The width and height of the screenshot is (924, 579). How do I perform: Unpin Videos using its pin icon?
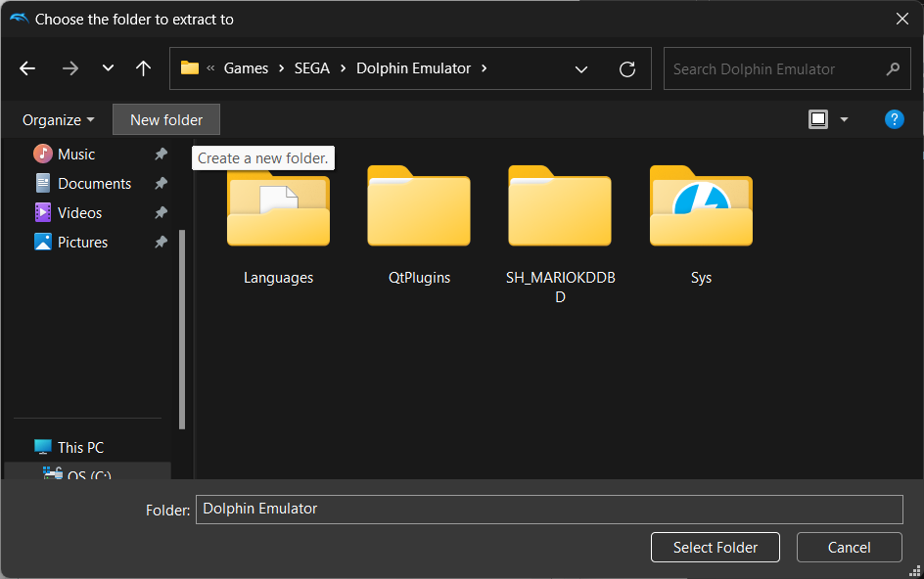click(161, 212)
